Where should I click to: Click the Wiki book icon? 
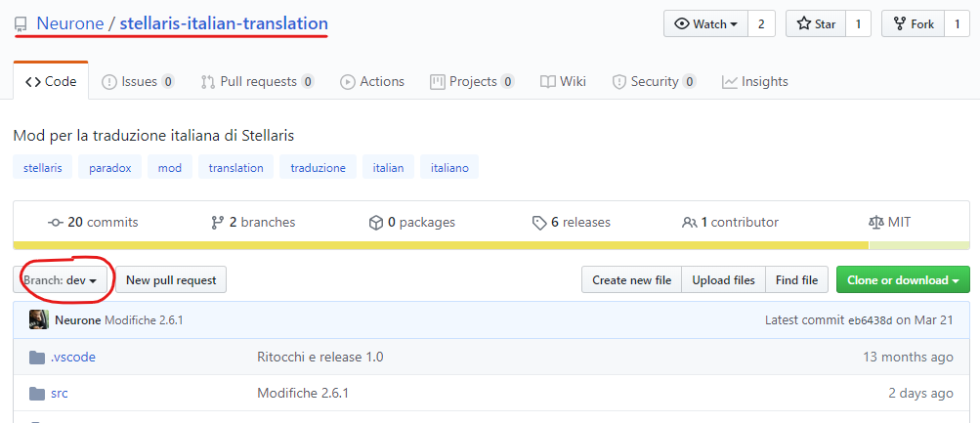(x=547, y=82)
